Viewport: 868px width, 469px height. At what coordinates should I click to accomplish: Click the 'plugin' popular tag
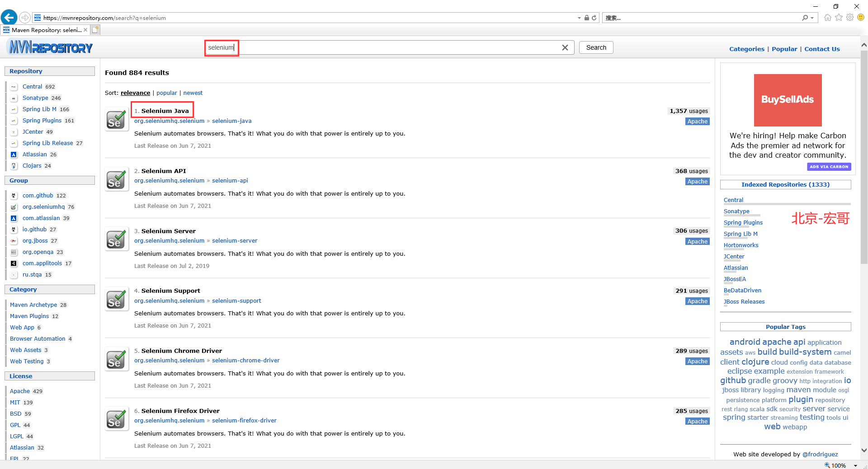pyautogui.click(x=800, y=399)
